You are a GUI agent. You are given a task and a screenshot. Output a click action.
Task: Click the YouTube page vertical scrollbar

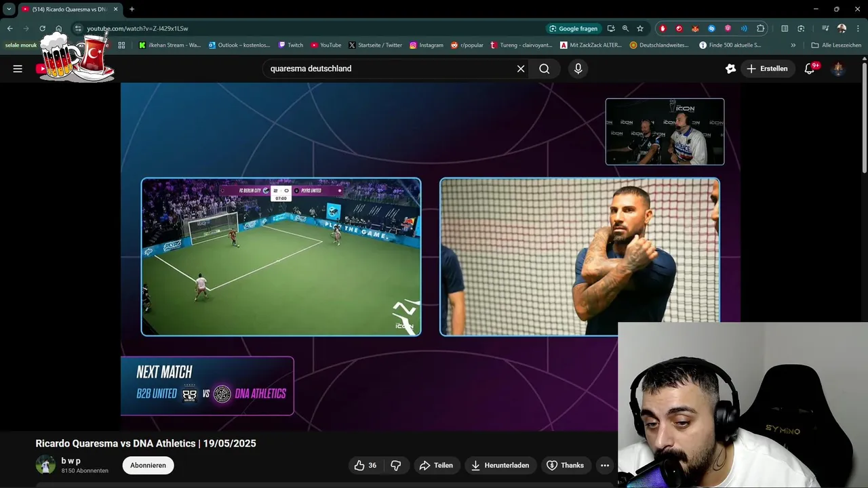pyautogui.click(x=864, y=119)
